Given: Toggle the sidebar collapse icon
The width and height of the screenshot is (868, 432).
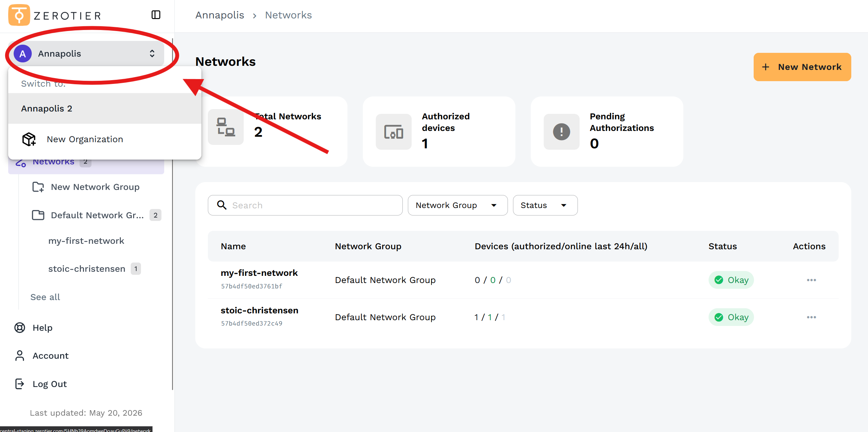Looking at the screenshot, I should (x=156, y=15).
